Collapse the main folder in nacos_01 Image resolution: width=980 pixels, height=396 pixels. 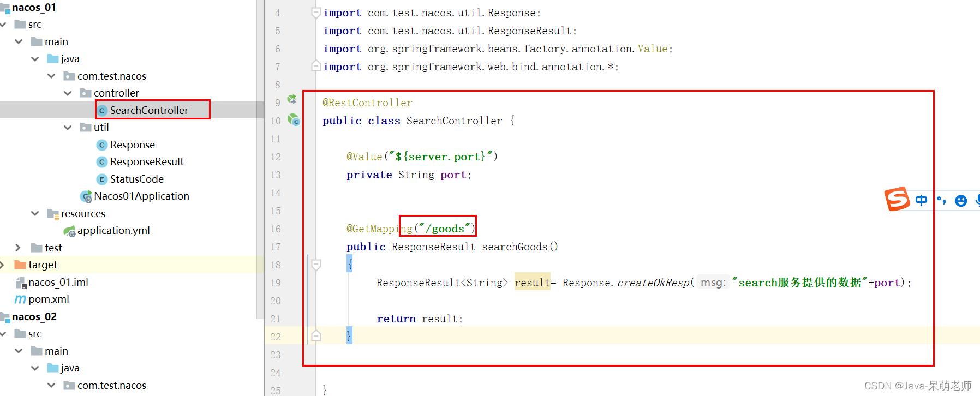point(19,41)
